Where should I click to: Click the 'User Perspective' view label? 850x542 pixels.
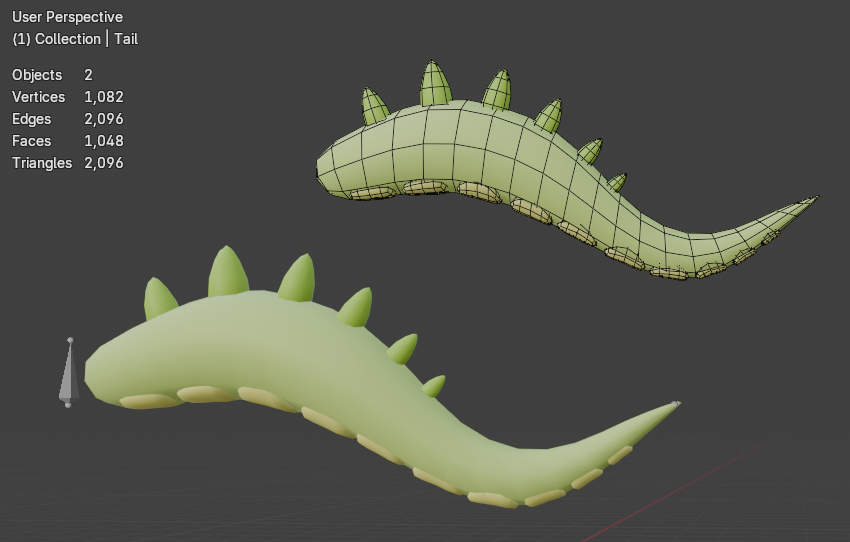coord(67,17)
